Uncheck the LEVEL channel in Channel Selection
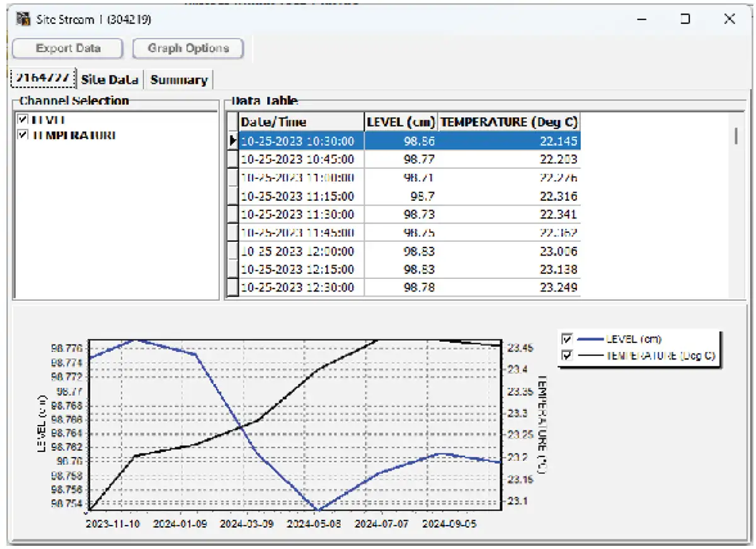 pyautogui.click(x=22, y=119)
